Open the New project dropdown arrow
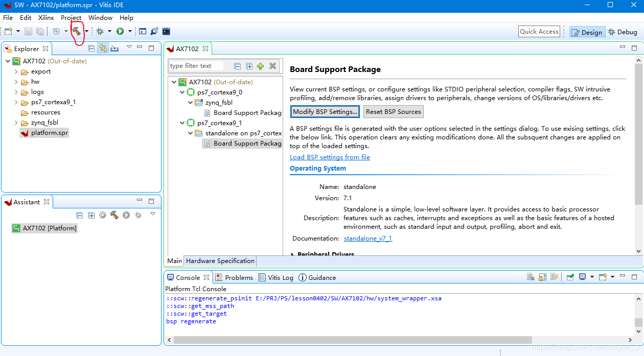The height and width of the screenshot is (356, 644). 18,31
